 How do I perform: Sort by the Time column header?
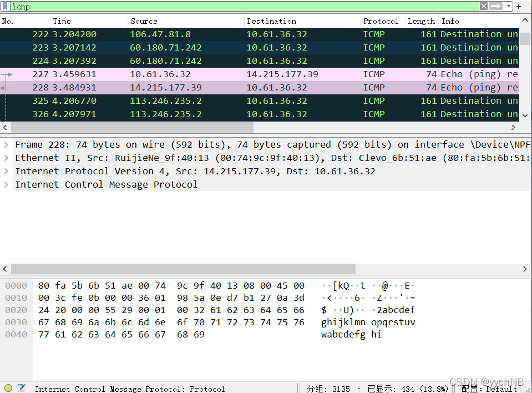click(x=89, y=21)
